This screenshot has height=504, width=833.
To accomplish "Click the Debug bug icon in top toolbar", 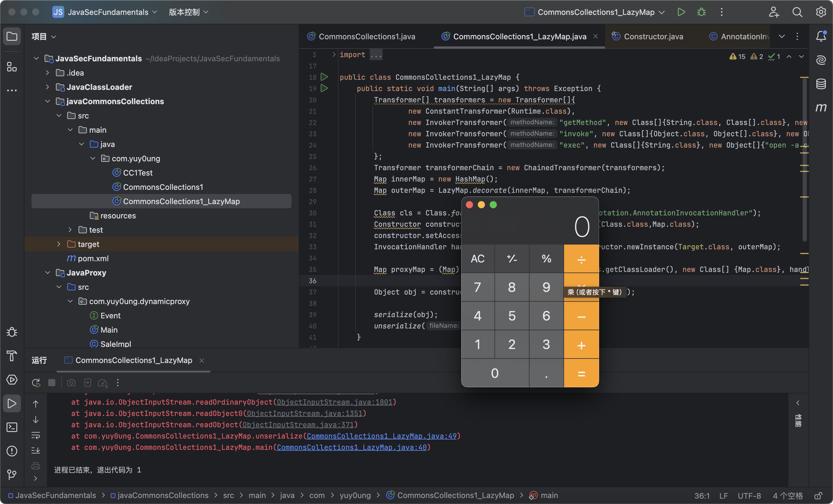I will coord(701,12).
